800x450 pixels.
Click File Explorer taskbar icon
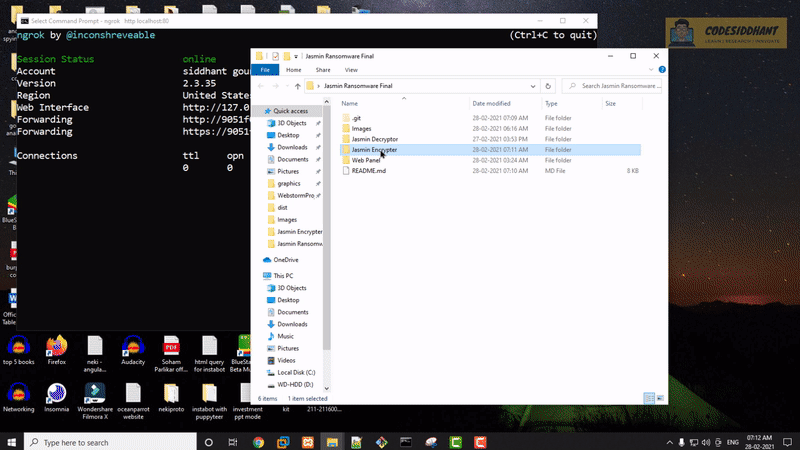pos(332,442)
